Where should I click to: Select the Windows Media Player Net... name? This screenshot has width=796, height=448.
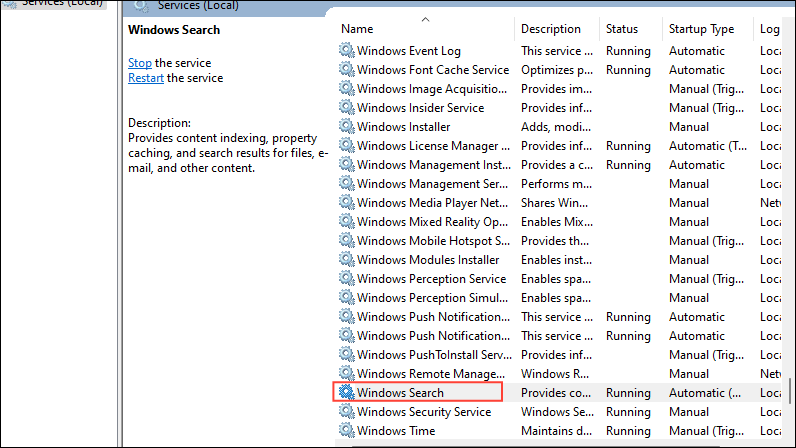tap(433, 203)
